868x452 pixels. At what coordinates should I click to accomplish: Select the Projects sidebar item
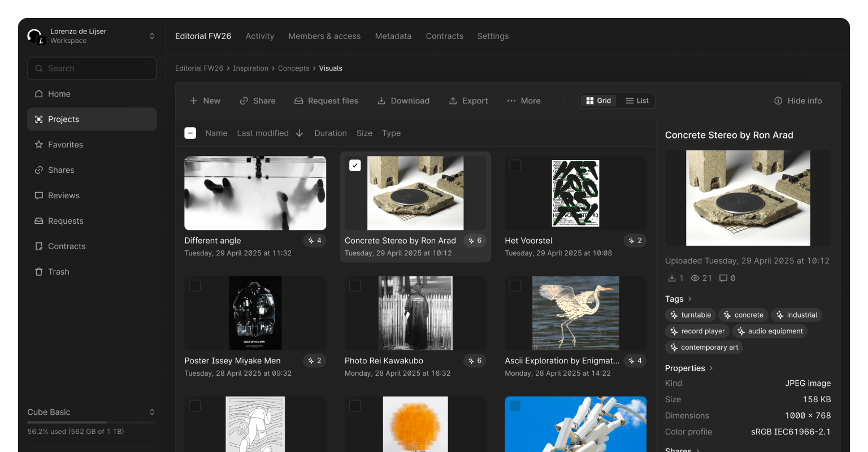tap(92, 119)
